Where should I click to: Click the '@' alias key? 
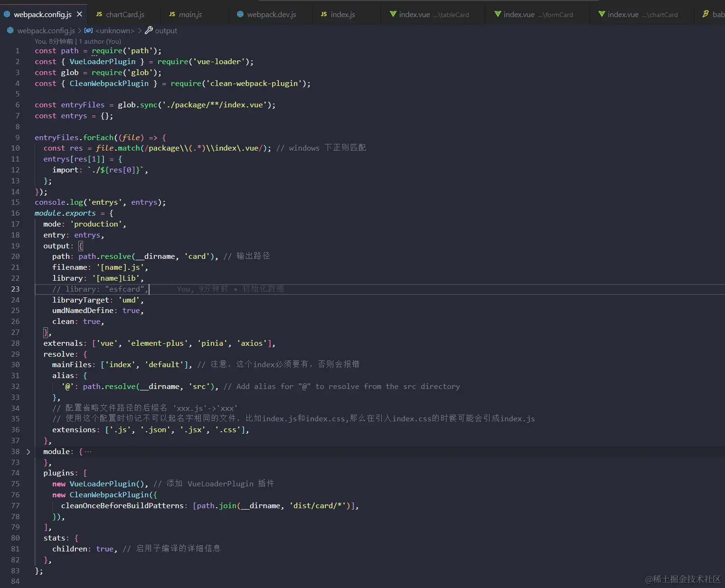coord(67,387)
